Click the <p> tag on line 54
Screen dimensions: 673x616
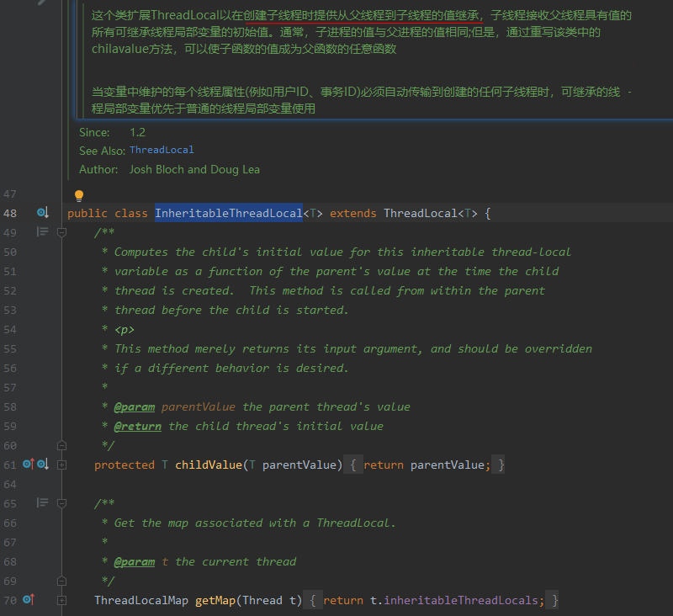tap(125, 330)
